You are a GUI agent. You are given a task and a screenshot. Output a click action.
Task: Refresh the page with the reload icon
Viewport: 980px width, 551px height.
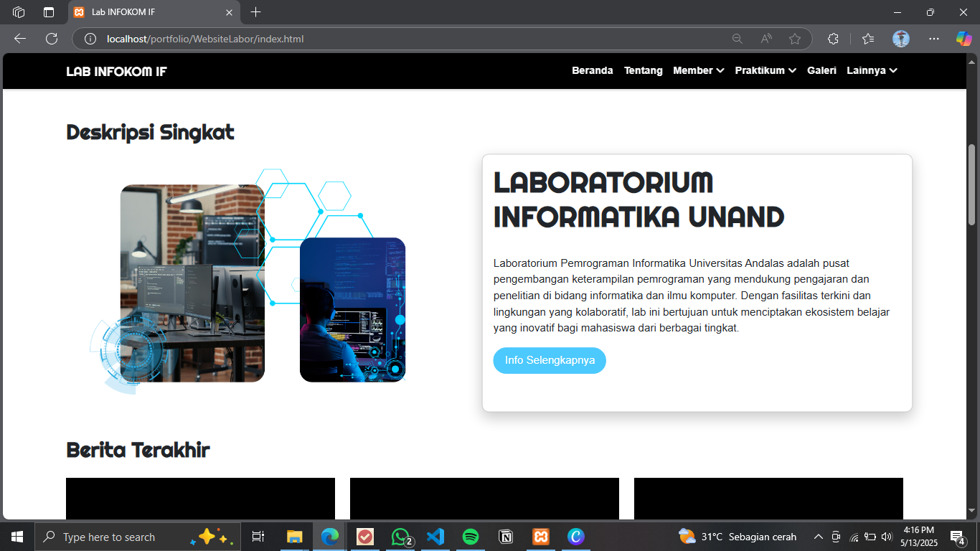(x=52, y=39)
